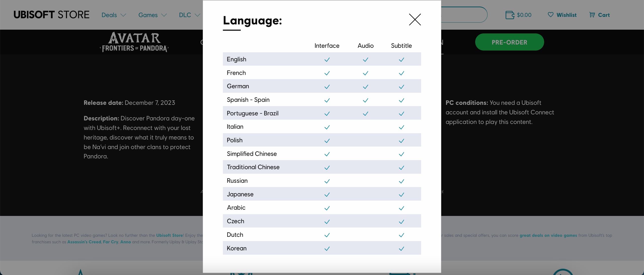Open the wallet balance $0.00 icon
Viewport: 644px width, 275px height.
point(518,15)
